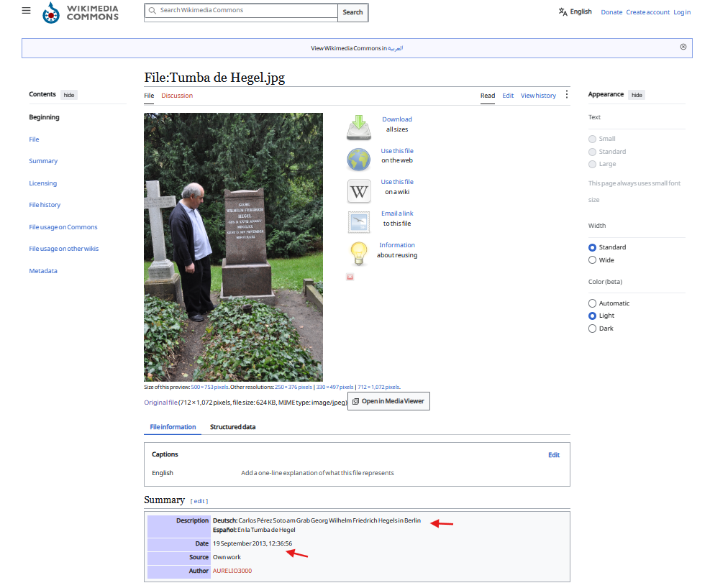Click Email a link to this file

click(x=397, y=213)
